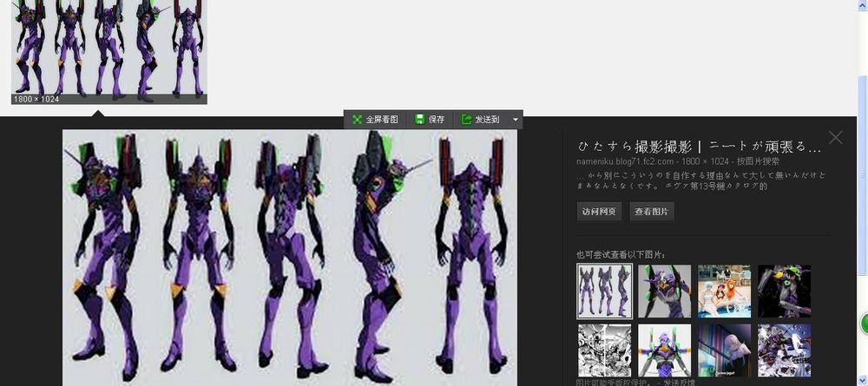Viewport: 868px width, 386px height.
Task: Select related thumbnail of blue-white battle artwork
Action: click(x=784, y=350)
